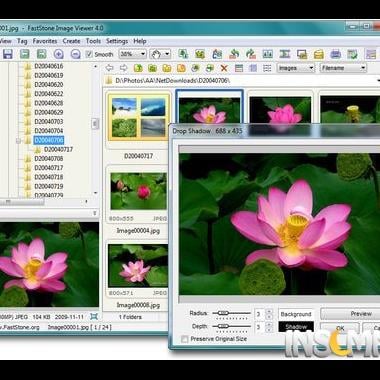Click the Forward arrow in browser toolbar
The height and width of the screenshot is (380, 380).
click(124, 68)
